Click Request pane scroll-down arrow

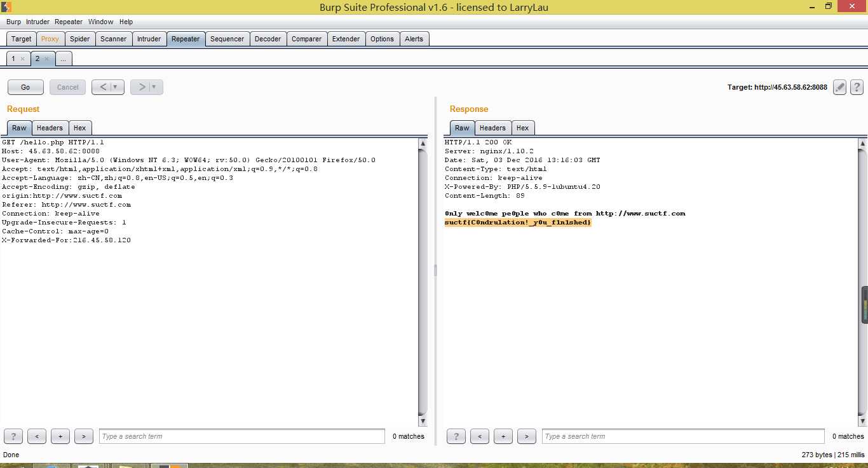coord(423,422)
